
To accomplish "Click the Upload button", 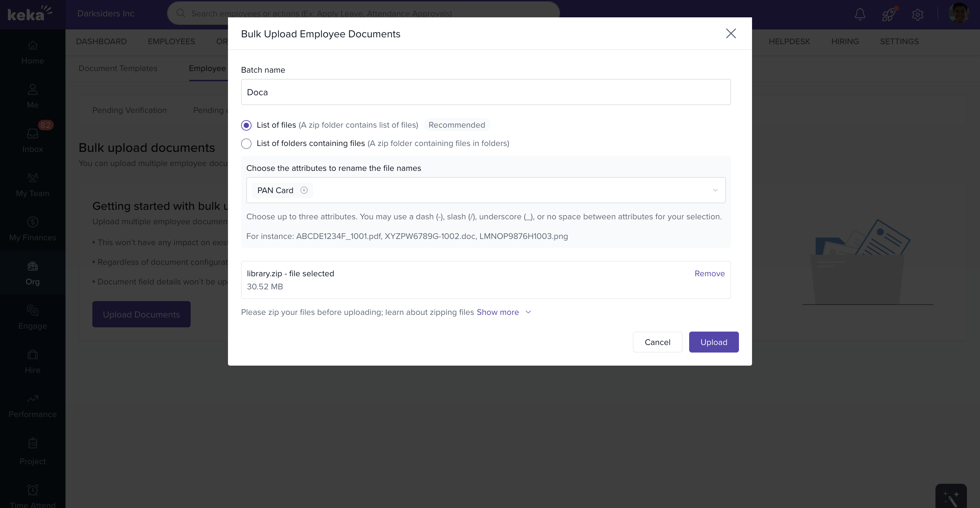I will (713, 342).
